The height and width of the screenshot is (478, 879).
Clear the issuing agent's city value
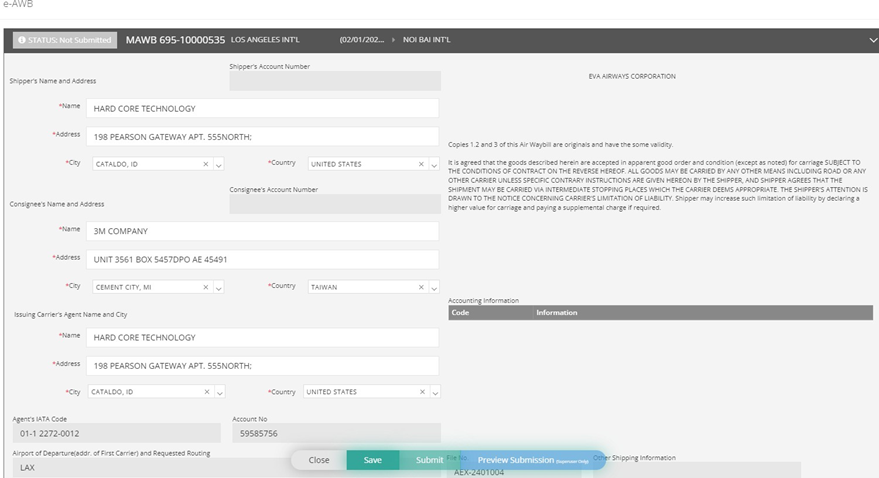(206, 392)
